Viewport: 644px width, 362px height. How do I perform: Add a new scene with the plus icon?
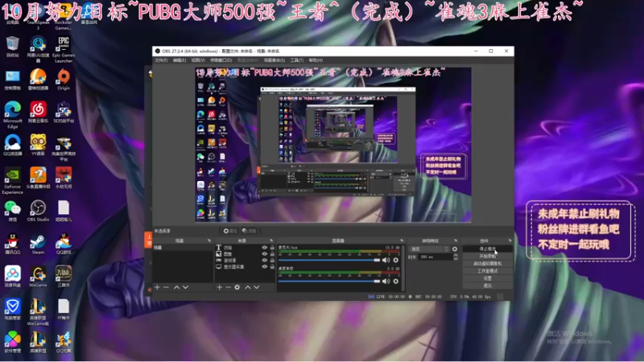(157, 287)
